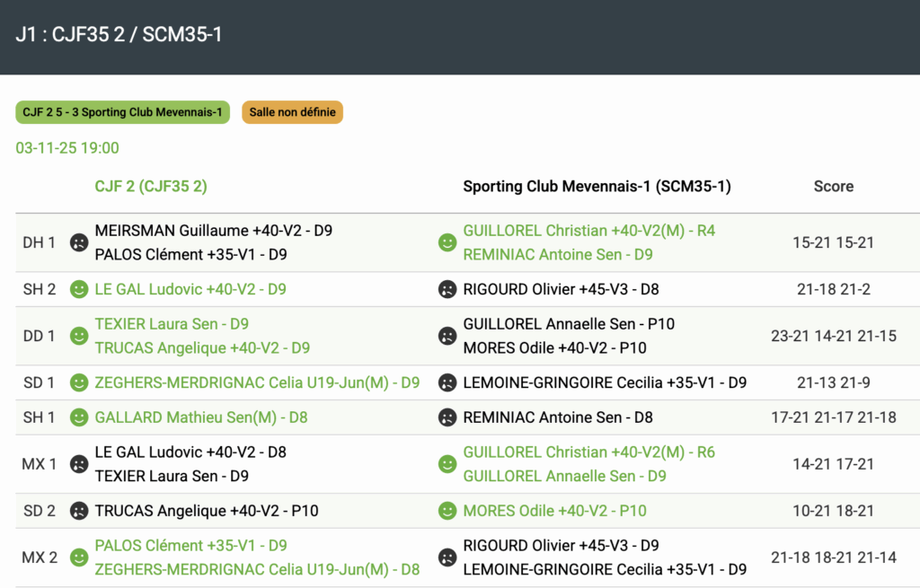The image size is (920, 588).
Task: Click the sad face icon beside MEIRSMAN Guillaume
Action: (79, 242)
